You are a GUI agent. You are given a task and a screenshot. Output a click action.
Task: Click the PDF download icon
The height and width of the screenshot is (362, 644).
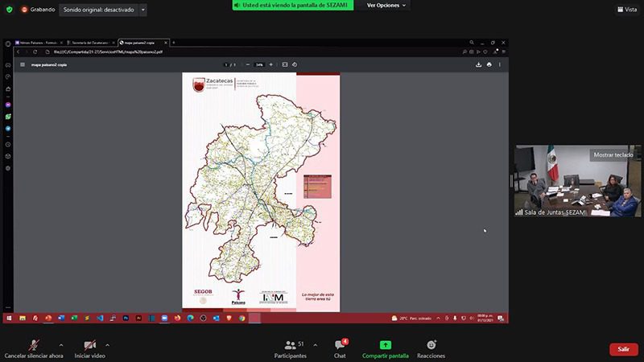pyautogui.click(x=478, y=65)
